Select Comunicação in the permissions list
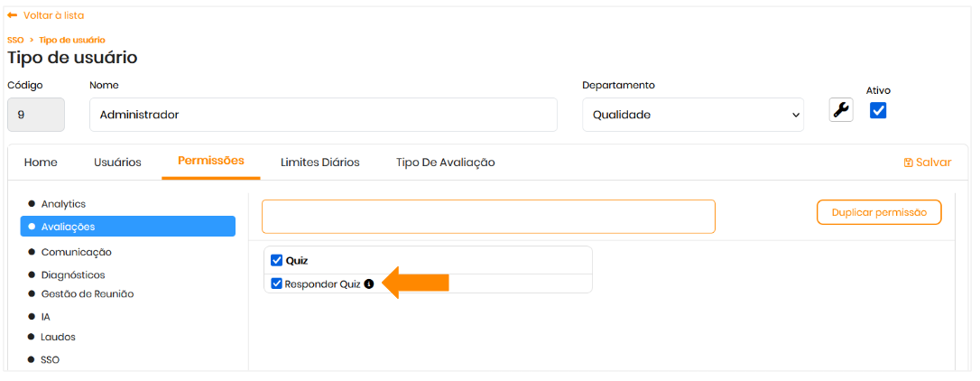Image resolution: width=980 pixels, height=381 pixels. coord(76,252)
